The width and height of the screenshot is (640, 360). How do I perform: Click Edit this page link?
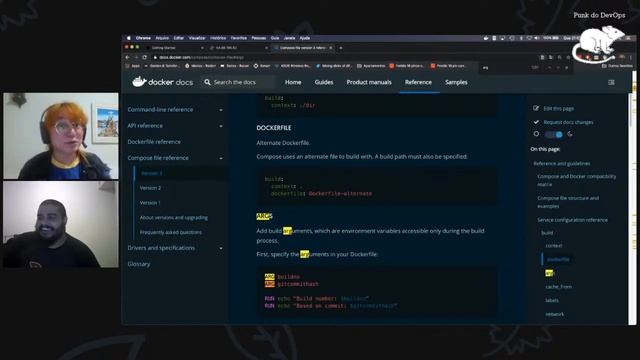coord(558,109)
